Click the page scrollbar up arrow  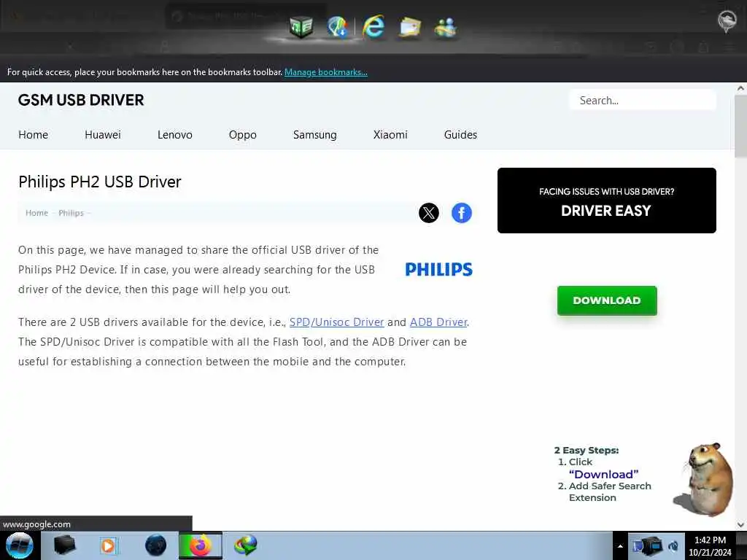[740, 88]
